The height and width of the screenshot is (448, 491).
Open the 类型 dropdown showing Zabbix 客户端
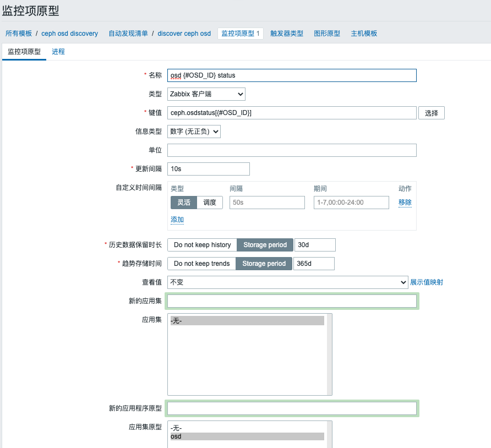click(x=206, y=94)
